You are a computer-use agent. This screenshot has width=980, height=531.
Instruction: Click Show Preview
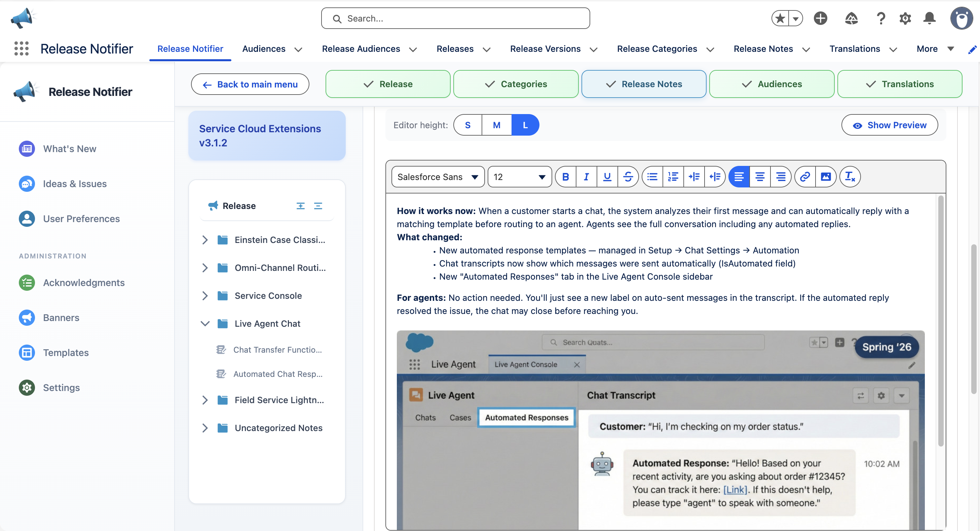tap(890, 125)
